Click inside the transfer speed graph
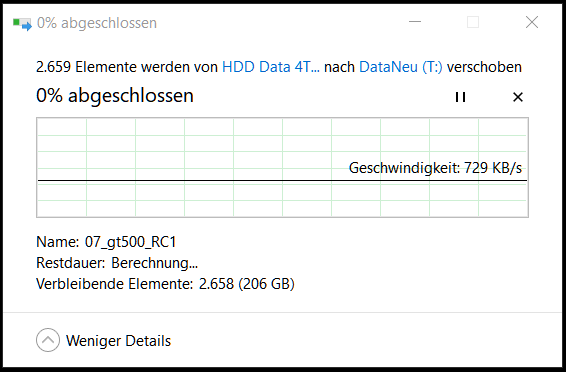The height and width of the screenshot is (372, 566). (x=282, y=167)
